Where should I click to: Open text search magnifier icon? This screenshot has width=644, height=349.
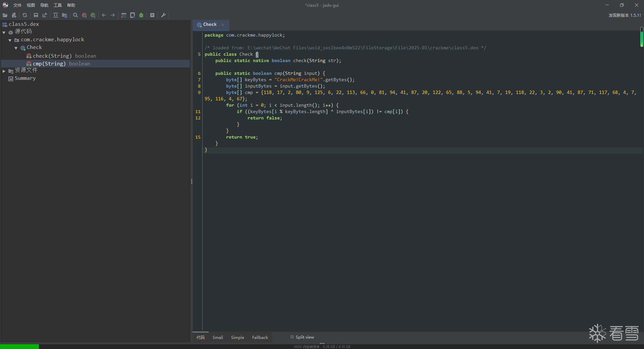pyautogui.click(x=75, y=15)
